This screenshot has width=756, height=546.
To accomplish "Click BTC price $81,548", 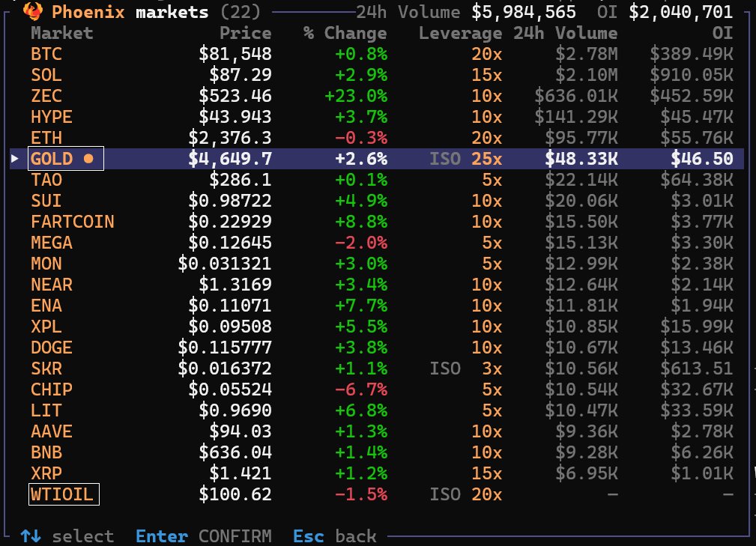I will pos(235,54).
